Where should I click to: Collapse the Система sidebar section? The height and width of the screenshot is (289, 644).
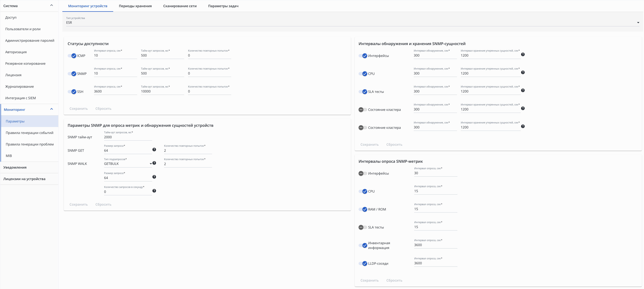[x=51, y=6]
